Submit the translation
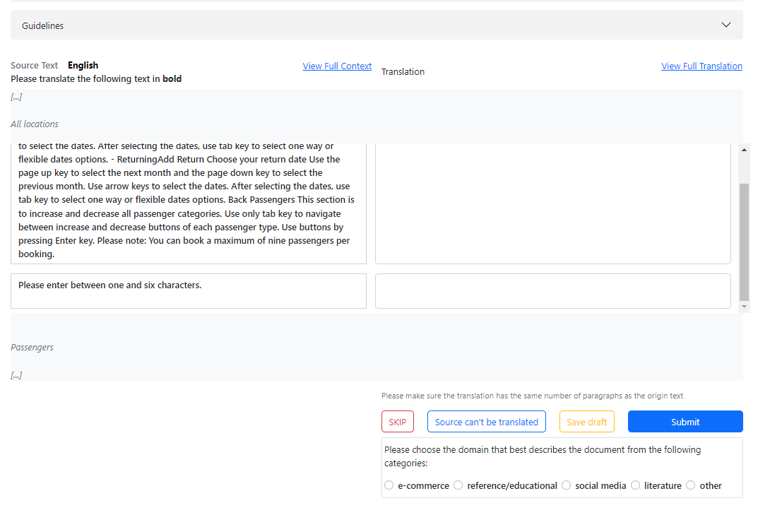The width and height of the screenshot is (770, 532). point(685,422)
